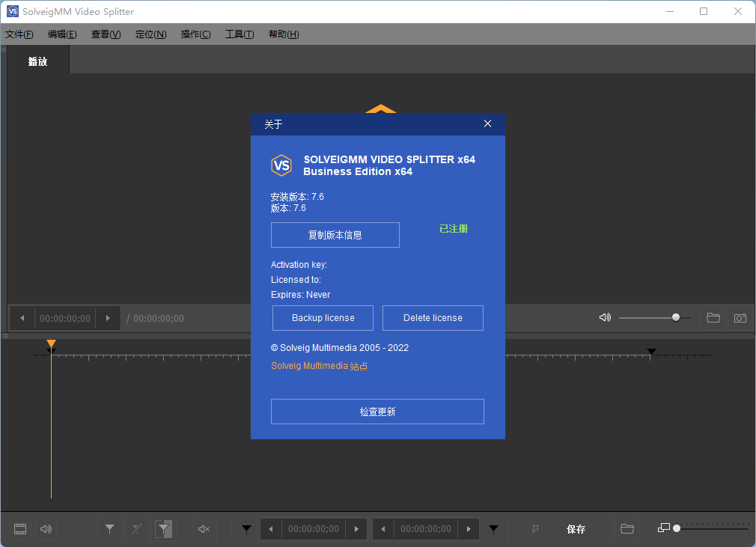This screenshot has height=547, width=756.
Task: Minimize the SolveigMM Video Splitter window
Action: pos(670,11)
